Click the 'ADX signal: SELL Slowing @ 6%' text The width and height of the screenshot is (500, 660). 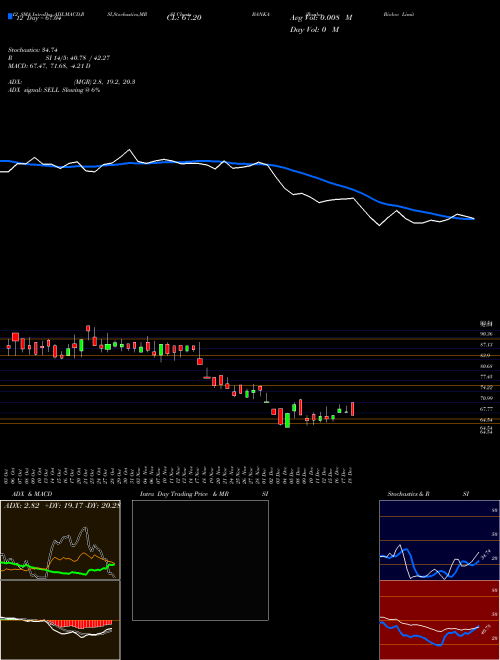point(54,90)
